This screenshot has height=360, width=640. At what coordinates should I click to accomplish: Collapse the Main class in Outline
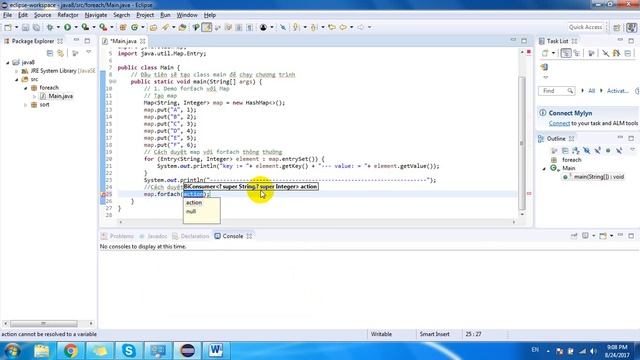544,169
